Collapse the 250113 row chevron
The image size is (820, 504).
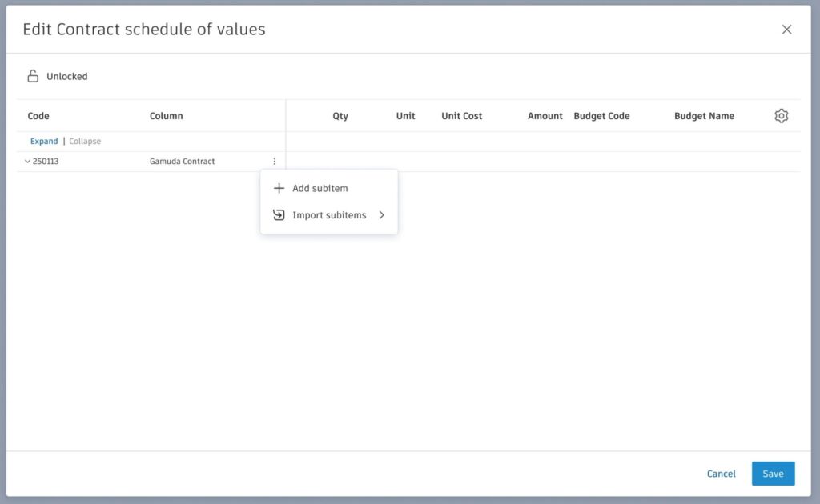27,162
